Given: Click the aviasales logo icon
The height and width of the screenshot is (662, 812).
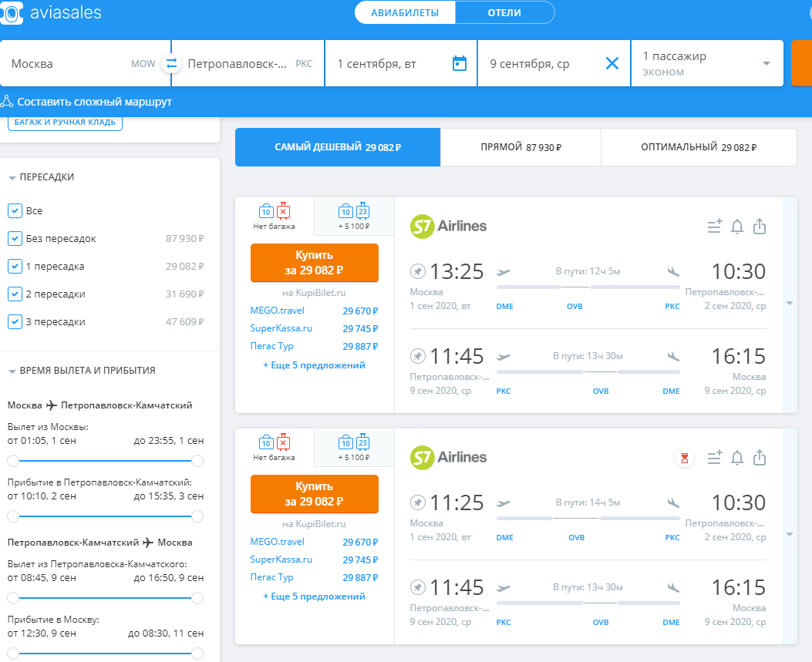Looking at the screenshot, I should pos(12,12).
